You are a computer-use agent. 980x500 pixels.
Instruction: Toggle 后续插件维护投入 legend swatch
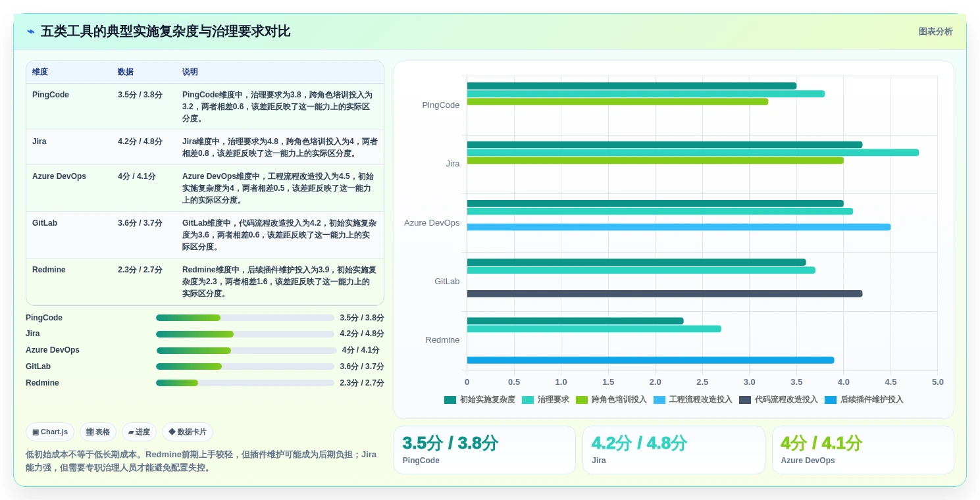point(831,400)
